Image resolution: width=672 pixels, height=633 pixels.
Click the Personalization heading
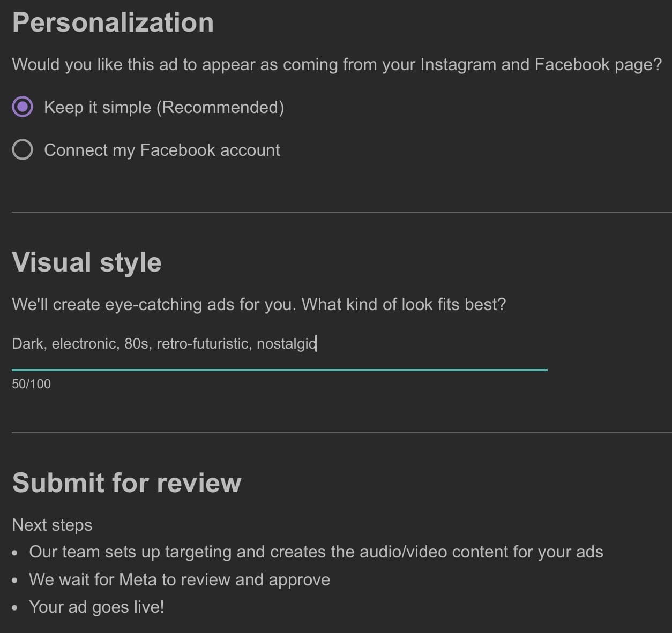(x=113, y=22)
